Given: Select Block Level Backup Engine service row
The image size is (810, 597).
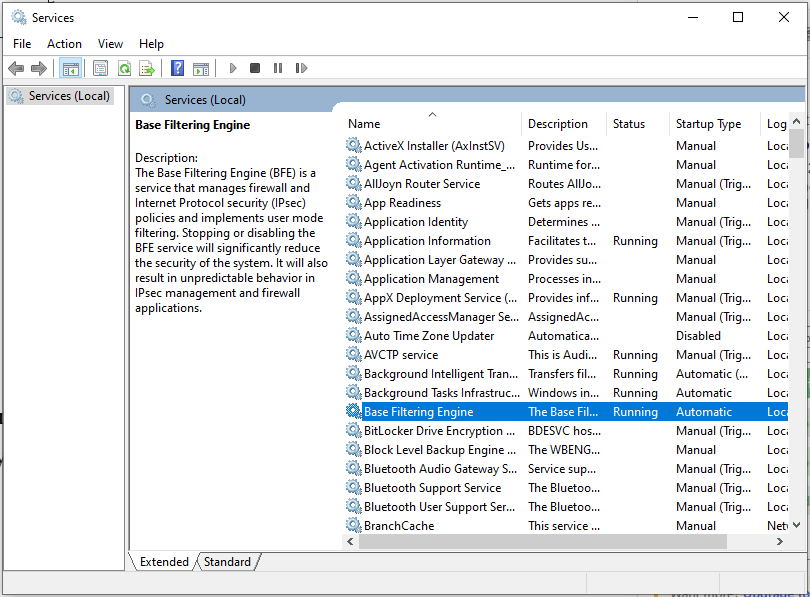Looking at the screenshot, I should point(566,450).
